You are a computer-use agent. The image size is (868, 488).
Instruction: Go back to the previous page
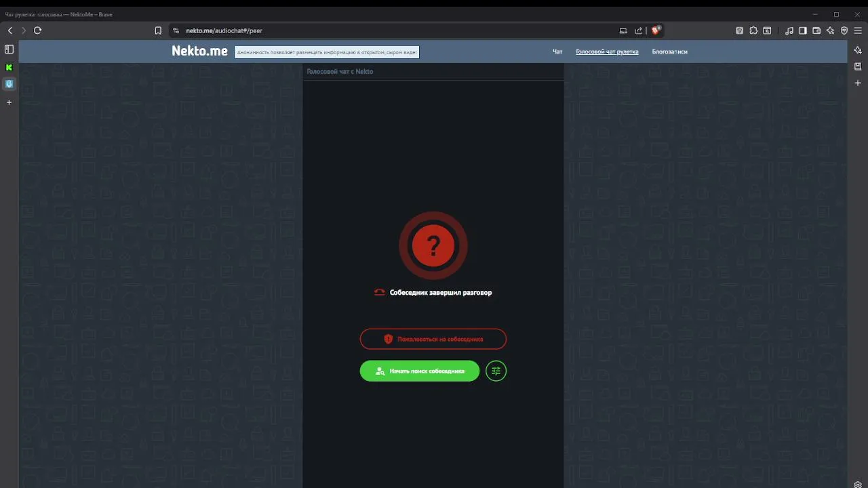pos(10,30)
